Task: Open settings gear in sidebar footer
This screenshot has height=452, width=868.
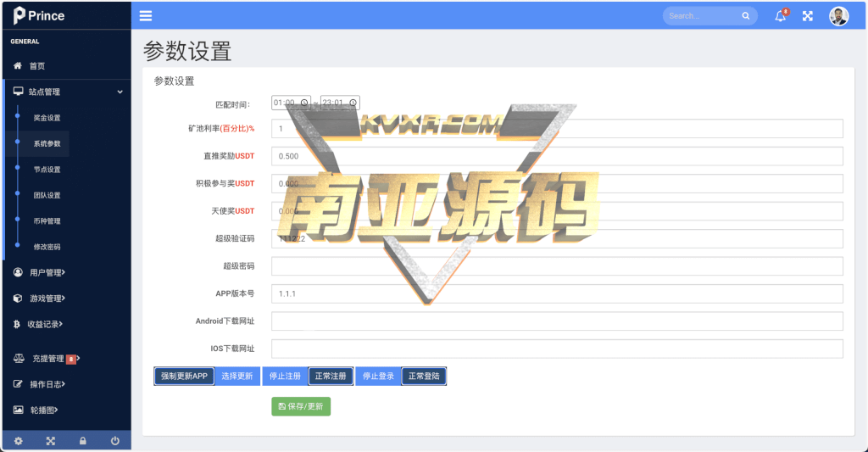Action: pyautogui.click(x=19, y=441)
